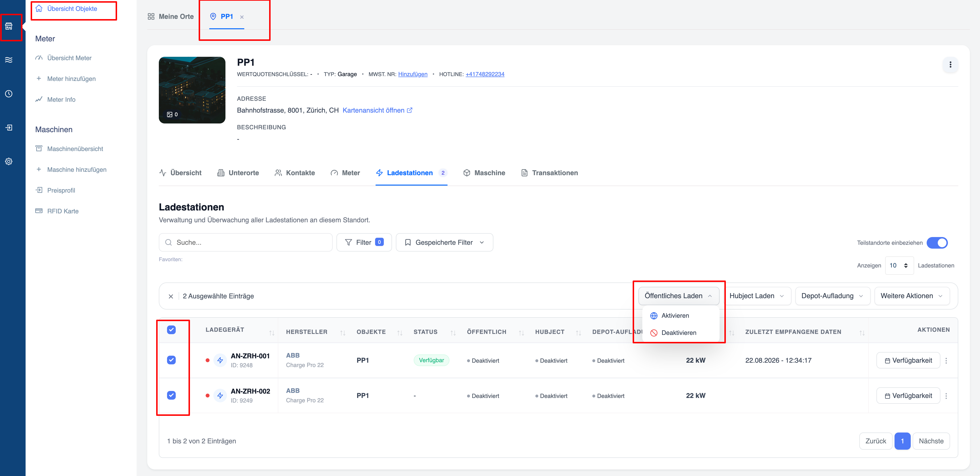Click the waves icon in the left rail
The image size is (980, 476).
coord(9,60)
